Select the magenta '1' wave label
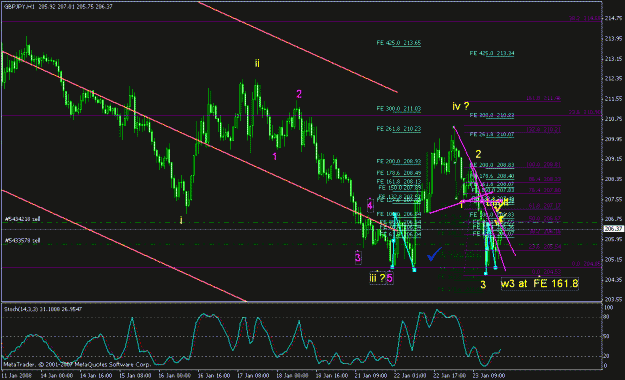Image resolution: width=625 pixels, height=380 pixels. 275,157
